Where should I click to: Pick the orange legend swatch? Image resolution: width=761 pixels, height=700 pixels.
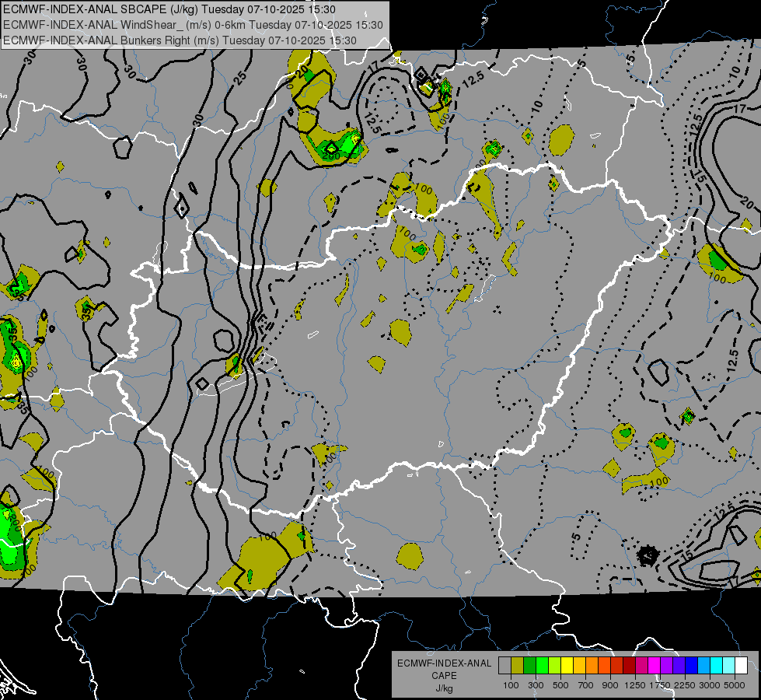pyautogui.click(x=592, y=666)
